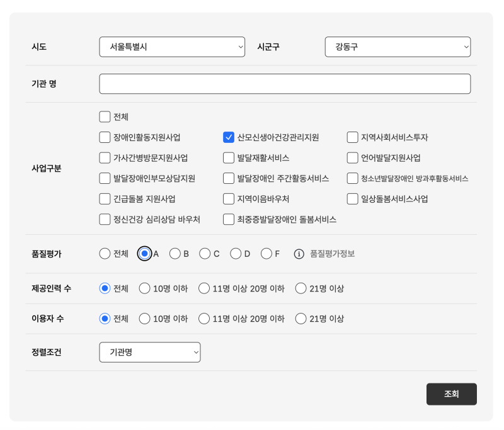The image size is (504, 430).
Task: Select 전체 radio for 품질평가
Action: click(105, 254)
